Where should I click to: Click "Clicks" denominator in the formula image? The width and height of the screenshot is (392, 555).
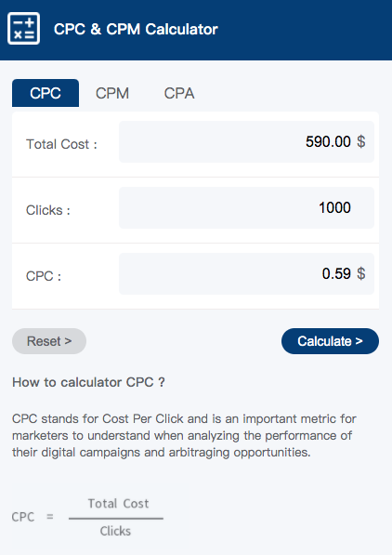point(115,531)
